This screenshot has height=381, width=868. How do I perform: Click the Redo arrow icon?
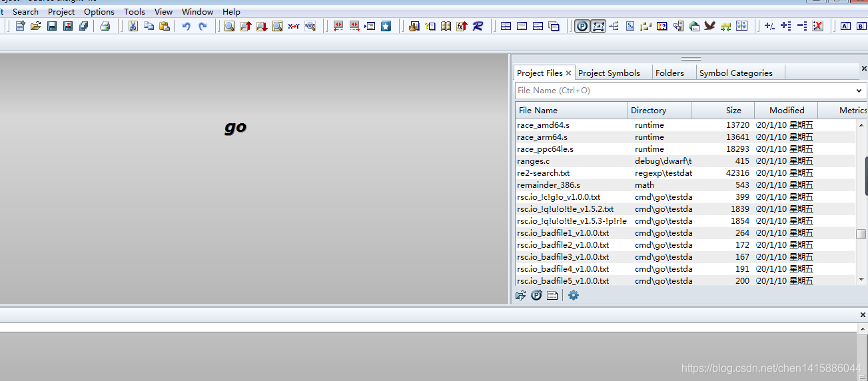[203, 26]
